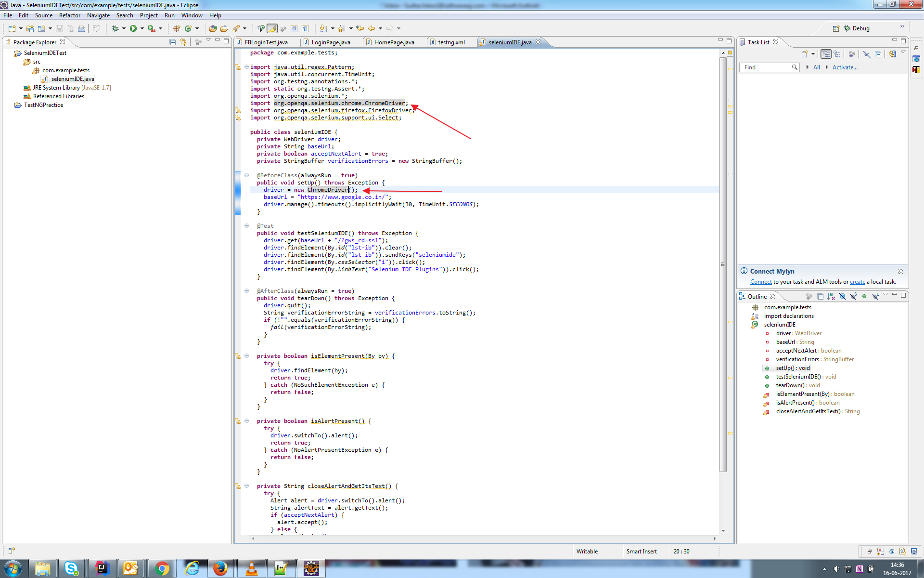Click Synchronize Changed icon in Task List
This screenshot has width=924, height=578.
893,54
